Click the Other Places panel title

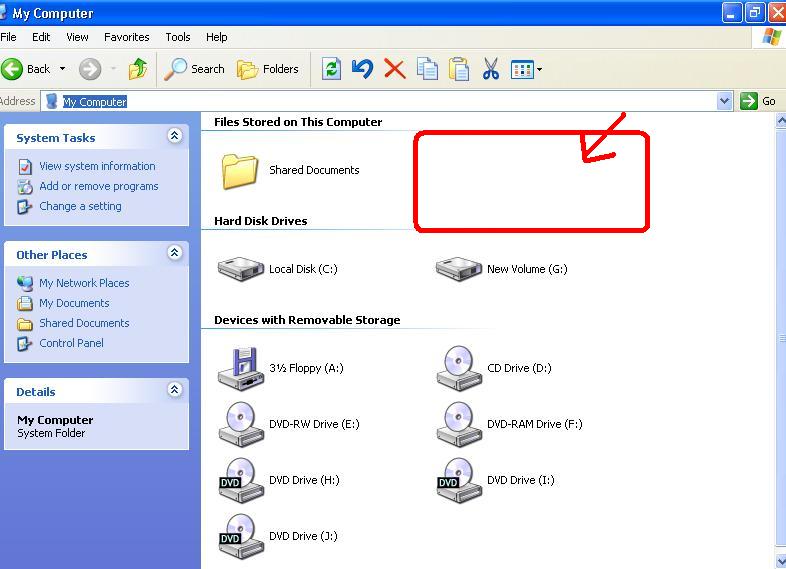pos(52,255)
